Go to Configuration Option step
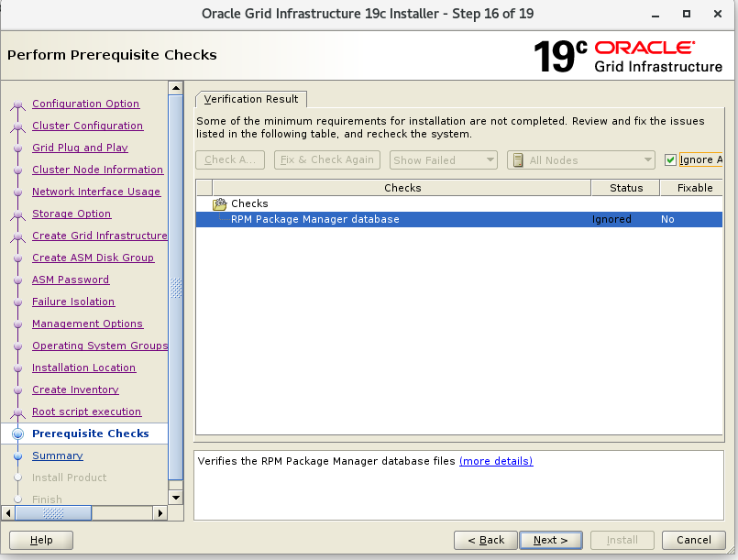Screen dimensions: 738x560 85,104
